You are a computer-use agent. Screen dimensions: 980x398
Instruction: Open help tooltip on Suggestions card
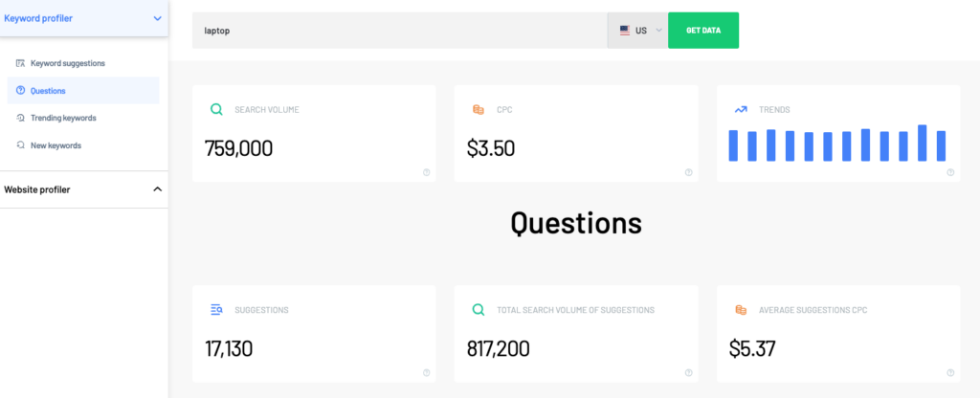(426, 372)
